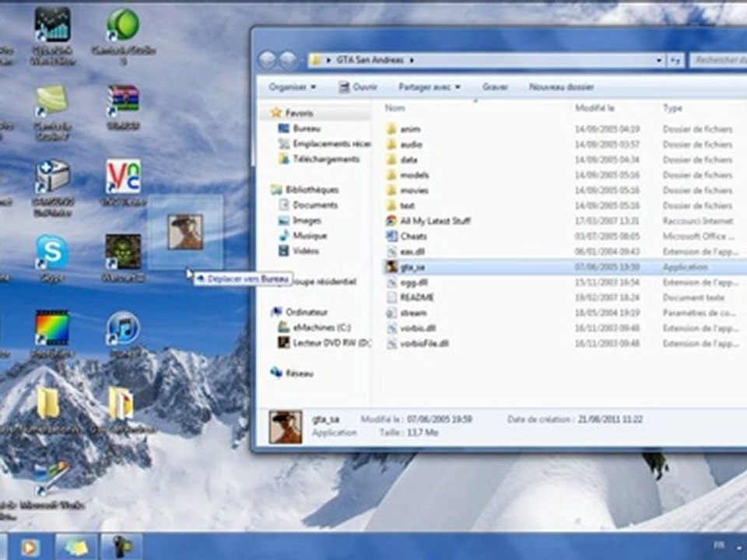747x560 pixels.
Task: Select the stream settings file icon
Action: coord(391,313)
